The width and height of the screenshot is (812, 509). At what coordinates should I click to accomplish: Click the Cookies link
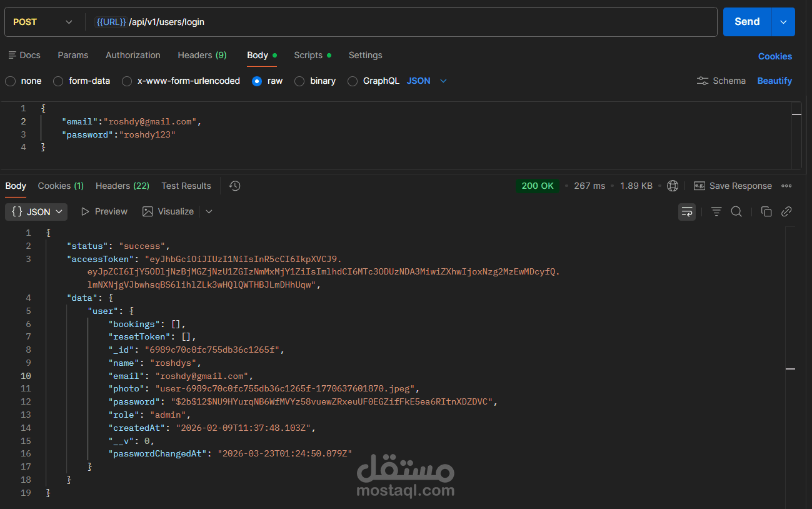tap(775, 56)
